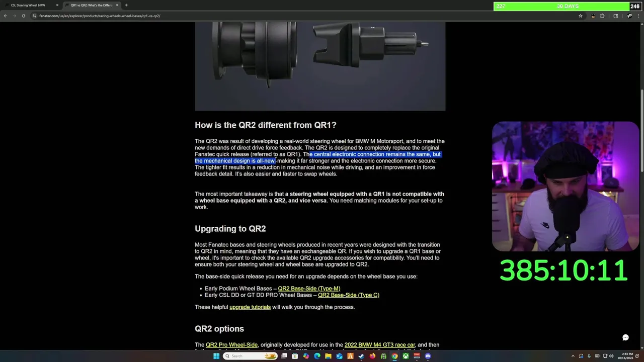Switch to the CSL Steering Wheel BMW tab

click(x=30, y=5)
